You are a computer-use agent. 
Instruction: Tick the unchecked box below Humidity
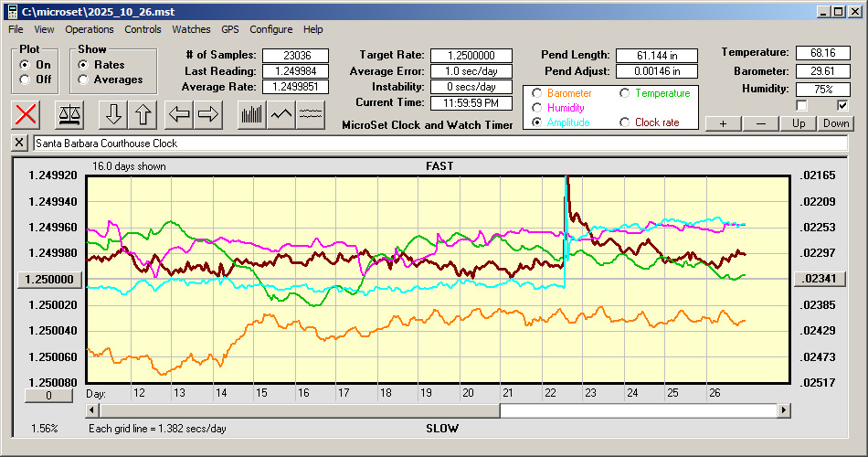click(802, 105)
